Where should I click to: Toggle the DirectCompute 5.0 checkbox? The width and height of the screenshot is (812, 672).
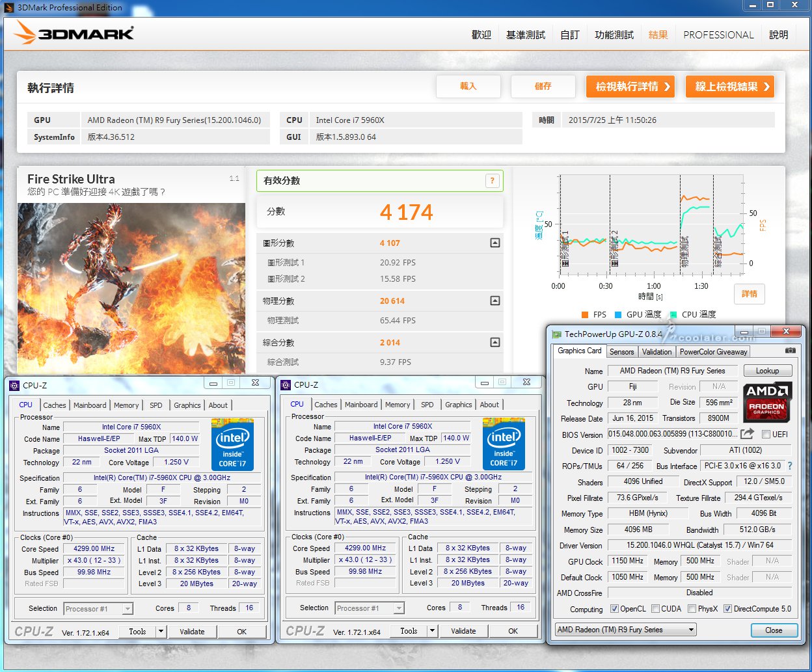pos(727,609)
